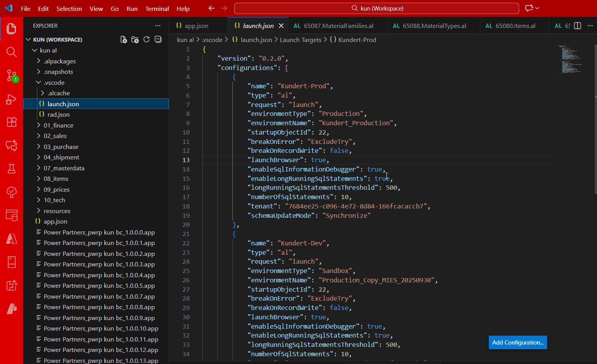Open the Testing flask view

[x=12, y=169]
